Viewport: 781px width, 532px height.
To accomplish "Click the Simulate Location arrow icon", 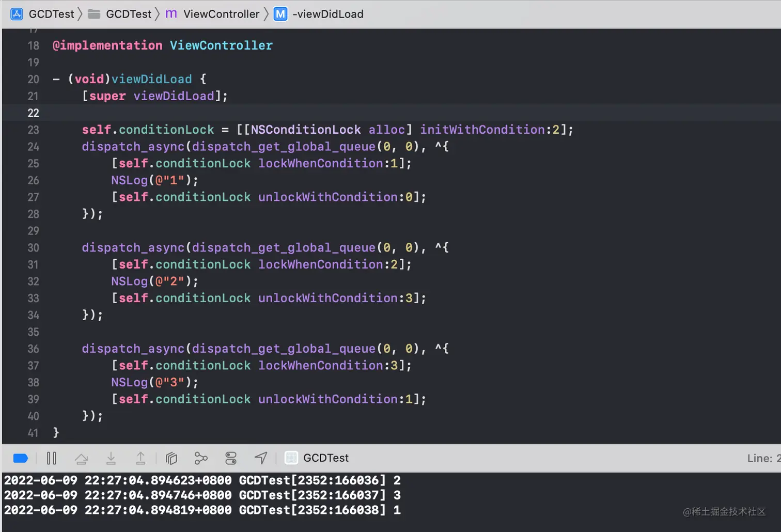I will coord(261,458).
